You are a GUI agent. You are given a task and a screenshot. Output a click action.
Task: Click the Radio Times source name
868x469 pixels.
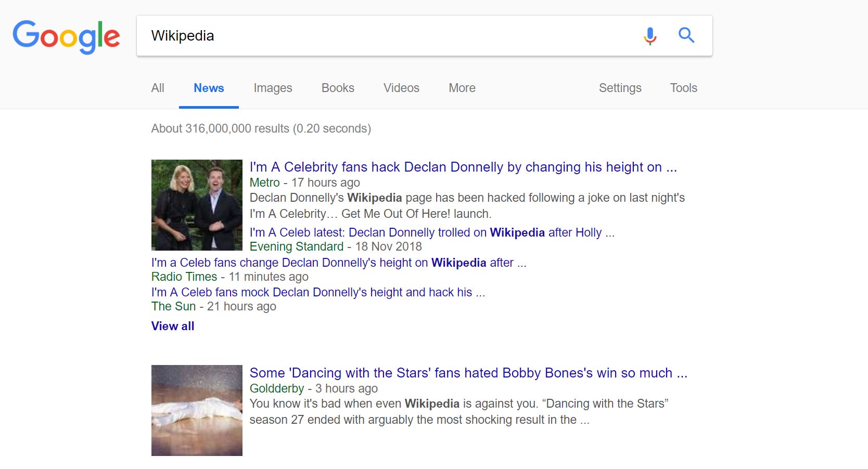click(x=184, y=277)
